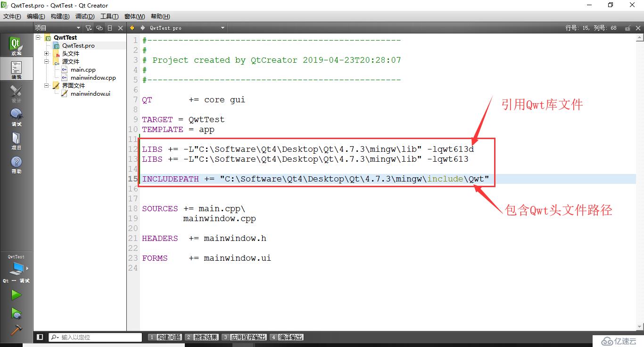Click the editor scrollbar down arrow
Viewport: 644px width, 347px height.
(x=640, y=327)
